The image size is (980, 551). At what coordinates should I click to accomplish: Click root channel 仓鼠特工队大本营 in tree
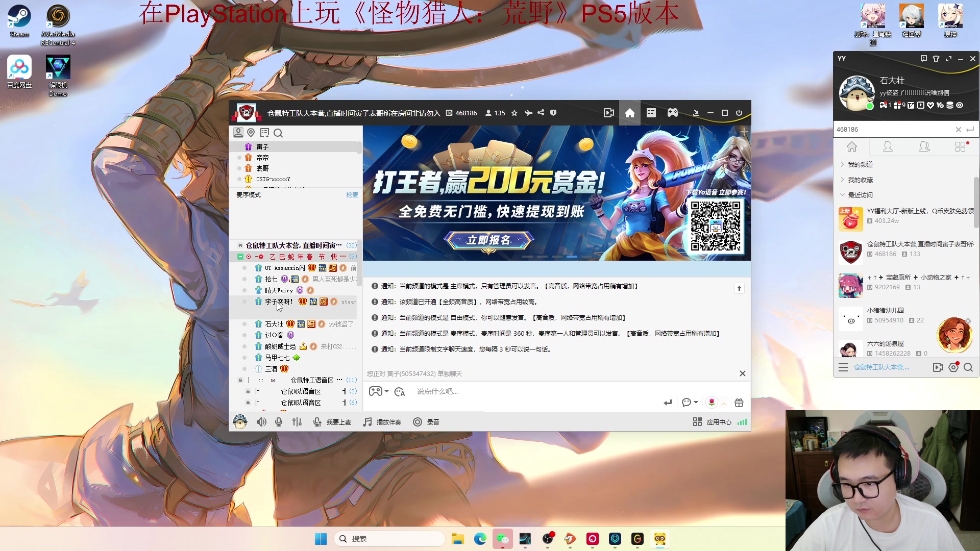coord(293,245)
